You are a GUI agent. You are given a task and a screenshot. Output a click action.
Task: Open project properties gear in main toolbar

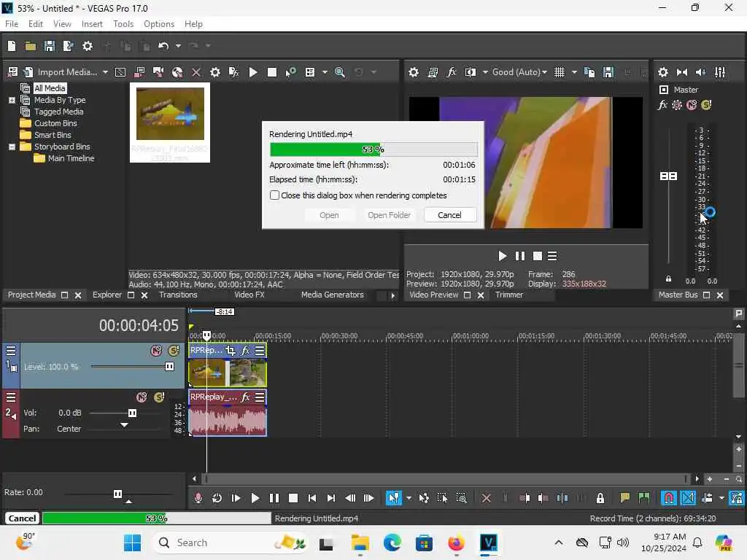pos(88,46)
